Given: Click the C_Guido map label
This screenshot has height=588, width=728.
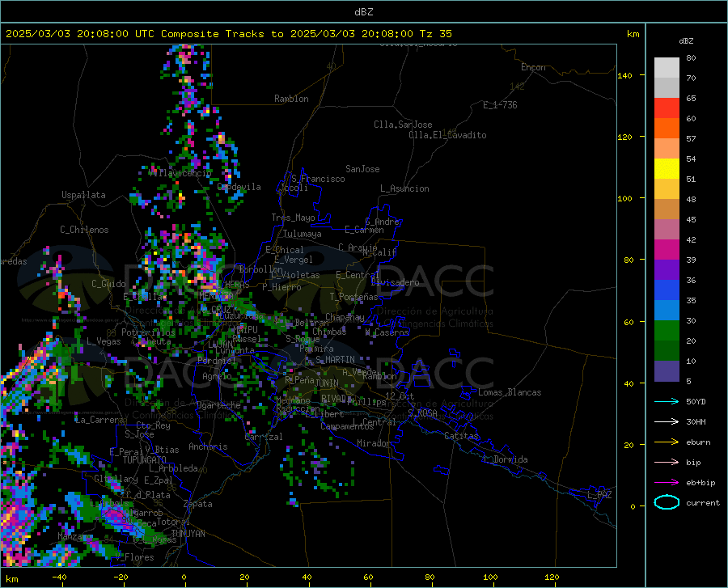Looking at the screenshot, I should [108, 284].
